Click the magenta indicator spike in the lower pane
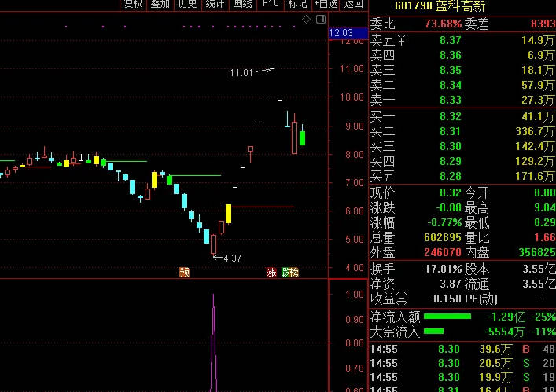556x392 pixels. [213, 343]
